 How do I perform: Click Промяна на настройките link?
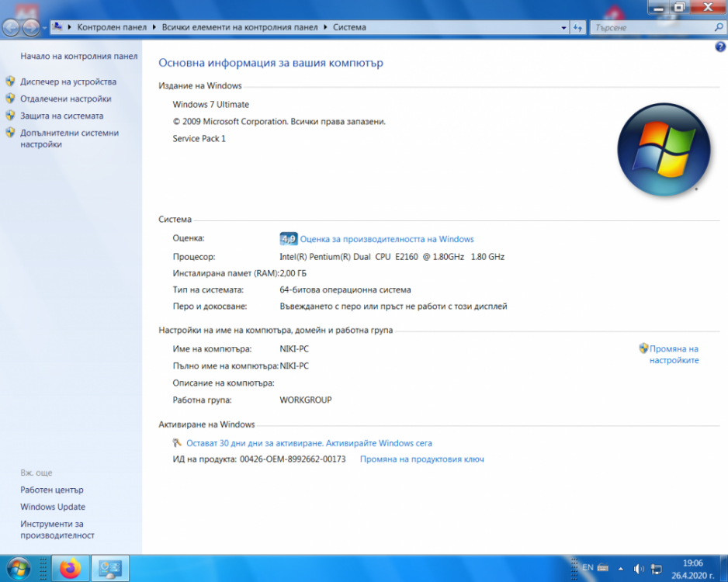click(674, 355)
